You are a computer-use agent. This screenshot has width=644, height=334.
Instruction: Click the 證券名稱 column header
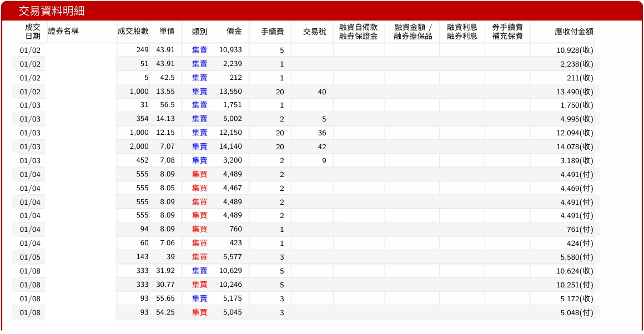click(63, 31)
